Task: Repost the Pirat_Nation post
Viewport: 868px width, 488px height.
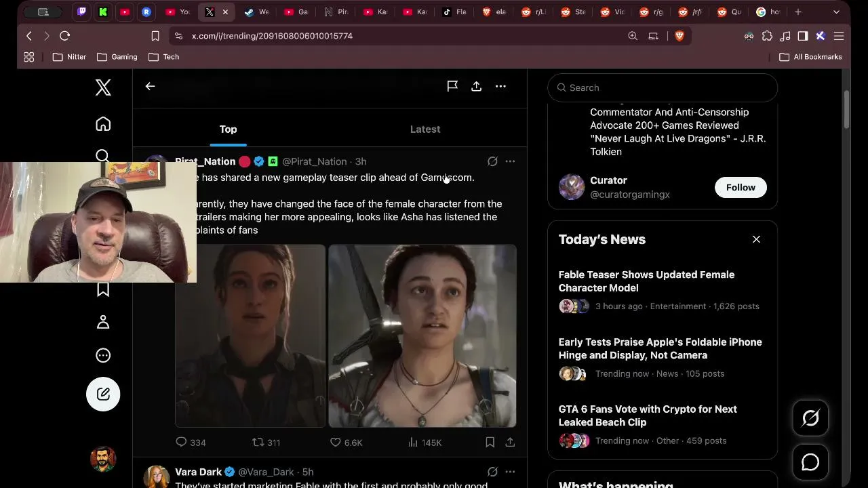Action: [x=266, y=442]
